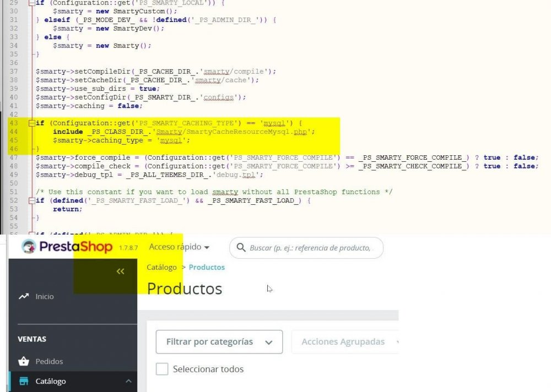Open Productos breadcrumb link

click(x=207, y=268)
